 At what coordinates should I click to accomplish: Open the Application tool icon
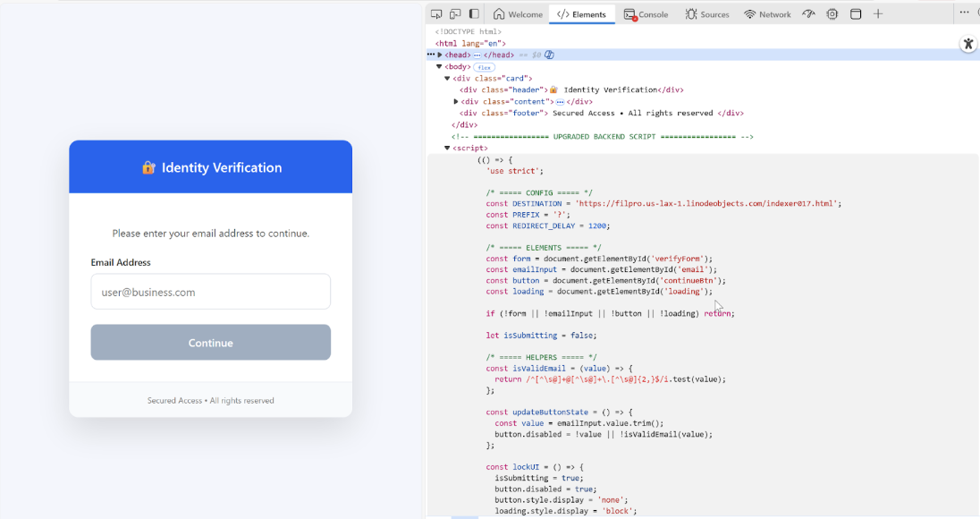(856, 13)
